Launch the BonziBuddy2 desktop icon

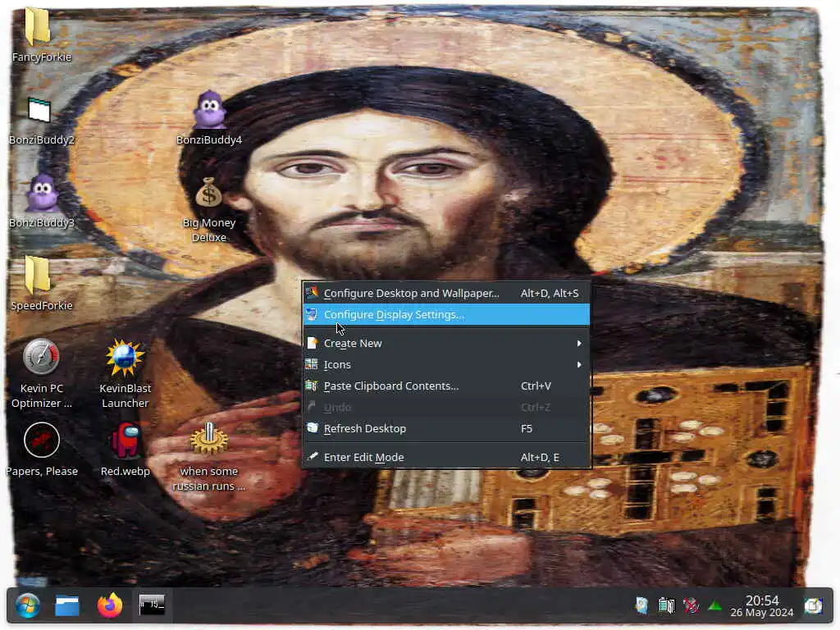tap(40, 121)
